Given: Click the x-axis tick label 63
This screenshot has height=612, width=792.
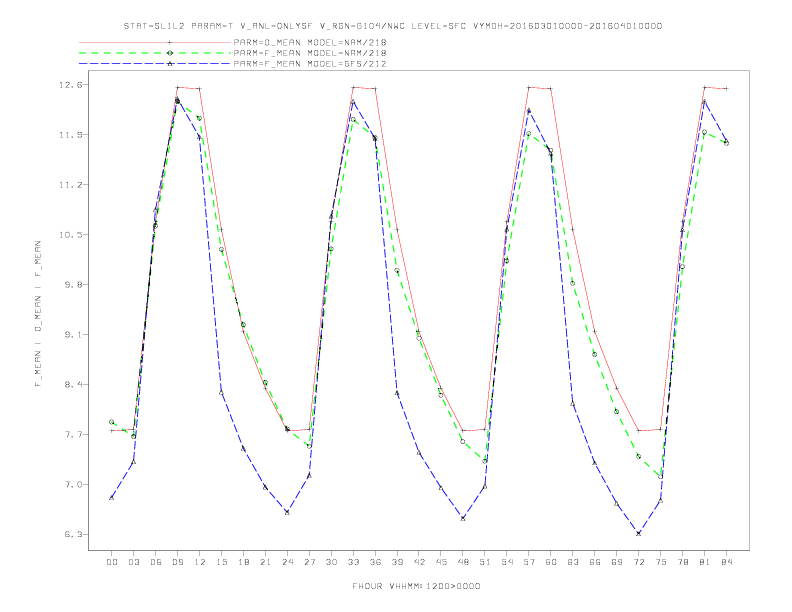Looking at the screenshot, I should pyautogui.click(x=573, y=562).
